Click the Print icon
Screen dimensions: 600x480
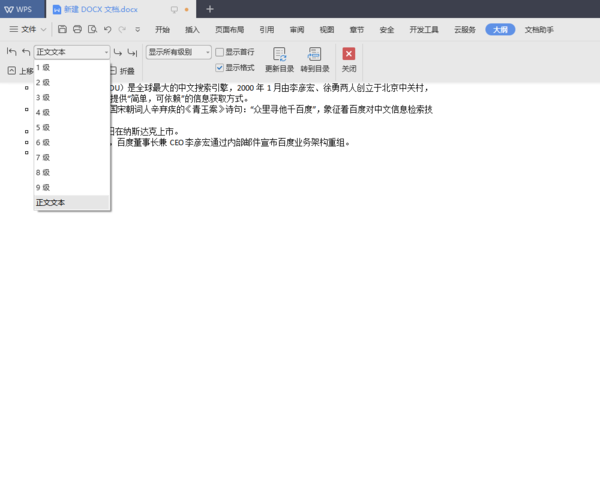tap(77, 29)
